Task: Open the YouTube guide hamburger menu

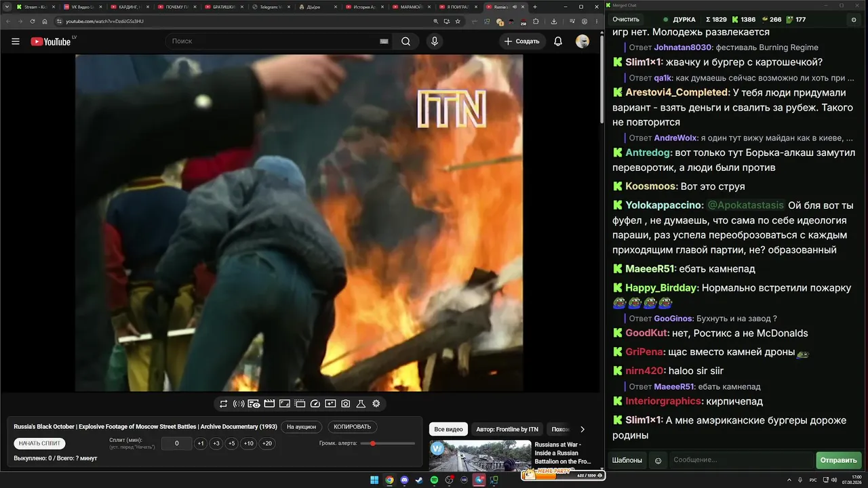Action: pos(16,41)
